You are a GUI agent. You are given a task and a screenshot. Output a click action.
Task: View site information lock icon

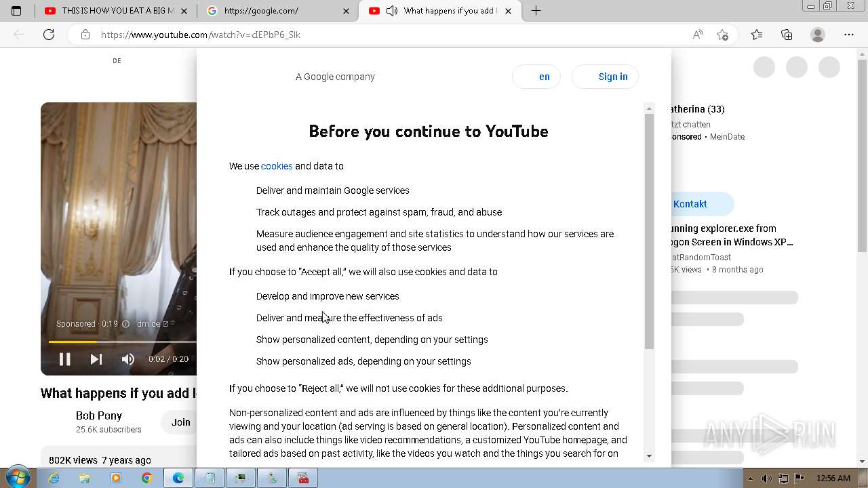[x=85, y=35]
